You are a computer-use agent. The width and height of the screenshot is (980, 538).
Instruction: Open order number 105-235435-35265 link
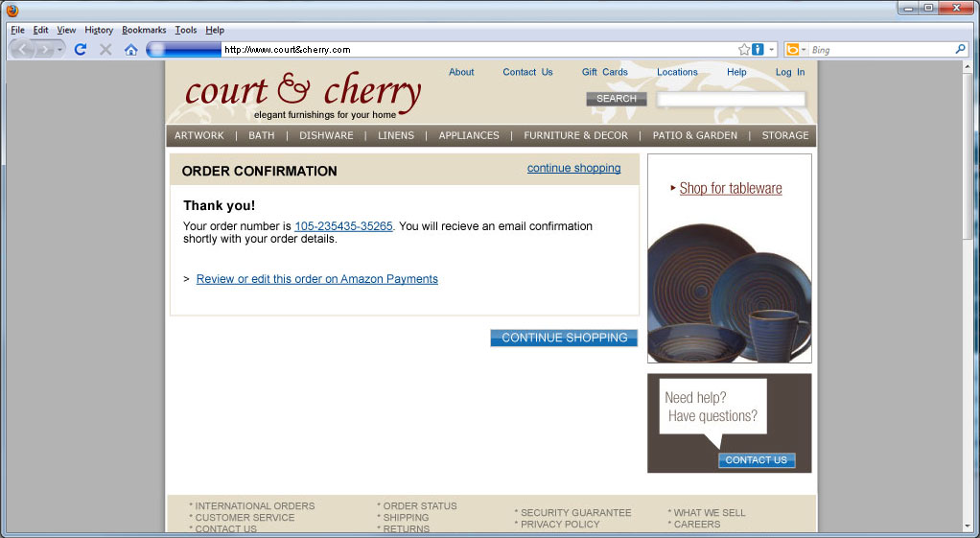(343, 226)
